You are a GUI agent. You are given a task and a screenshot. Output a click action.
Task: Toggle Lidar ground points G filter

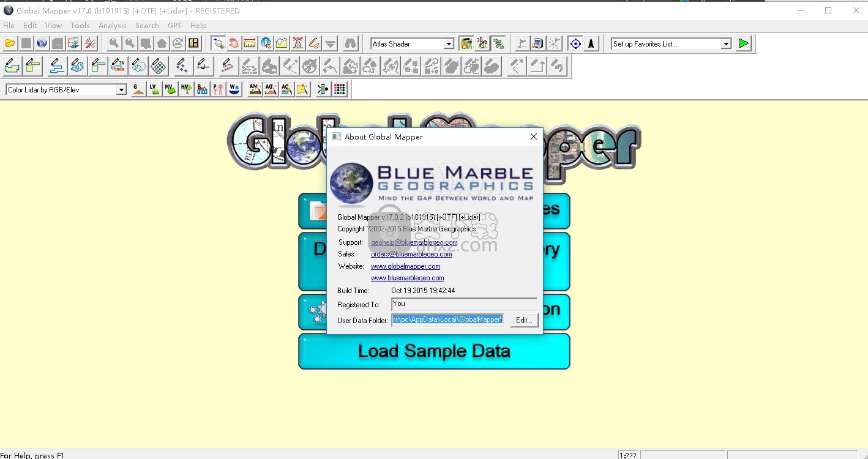click(138, 90)
